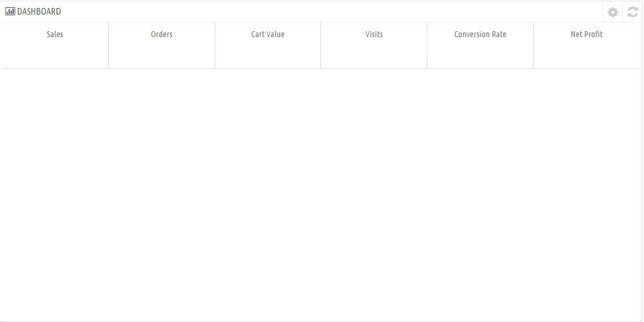
Task: Reload the data with the circular arrows button
Action: click(x=633, y=13)
